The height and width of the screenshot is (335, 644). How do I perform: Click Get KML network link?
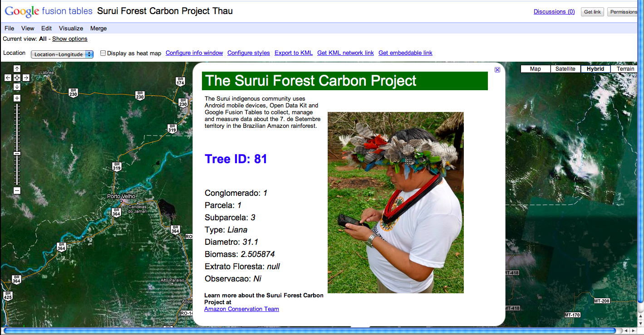345,53
